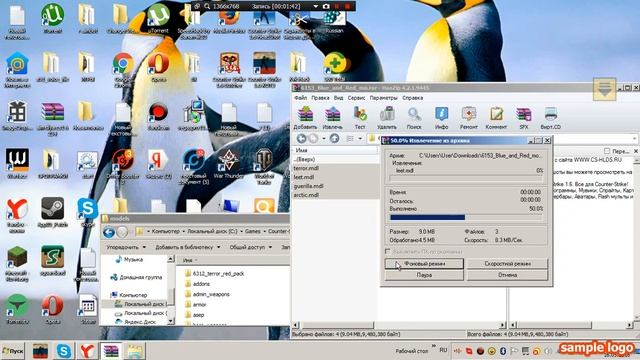640x360 pixels.
Task: Go back with WinRAR navigation arrow
Action: (301, 139)
